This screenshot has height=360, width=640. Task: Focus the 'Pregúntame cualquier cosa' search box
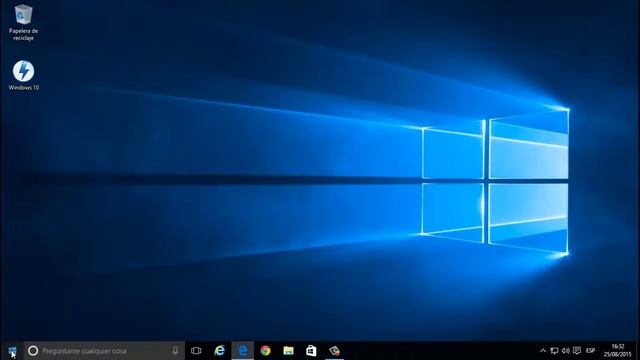pyautogui.click(x=104, y=351)
